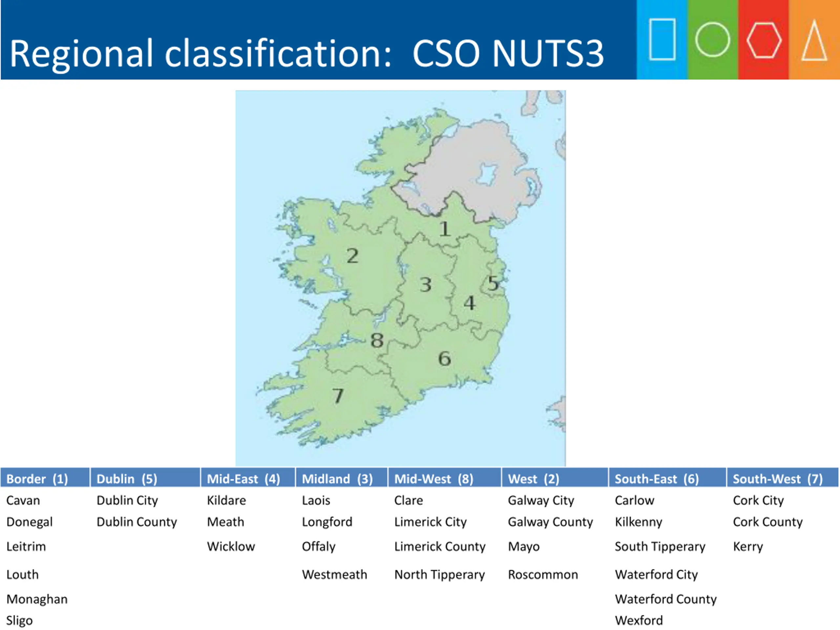The height and width of the screenshot is (630, 840).
Task: Click the Laois cell
Action: point(316,500)
